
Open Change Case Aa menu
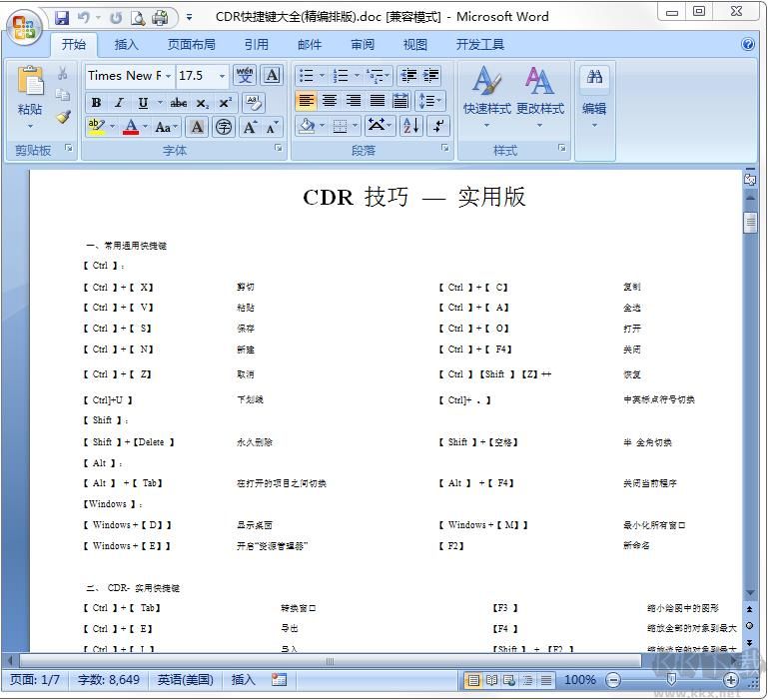tap(165, 128)
